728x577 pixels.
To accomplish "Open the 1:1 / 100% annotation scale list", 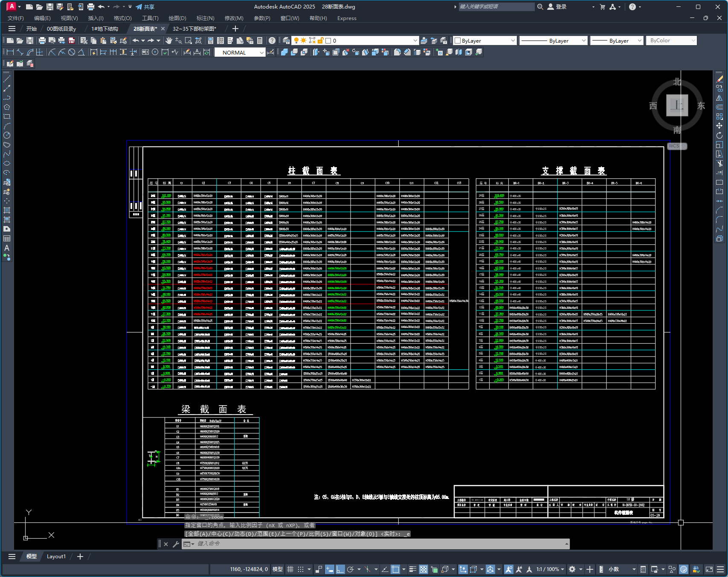I will pos(550,569).
